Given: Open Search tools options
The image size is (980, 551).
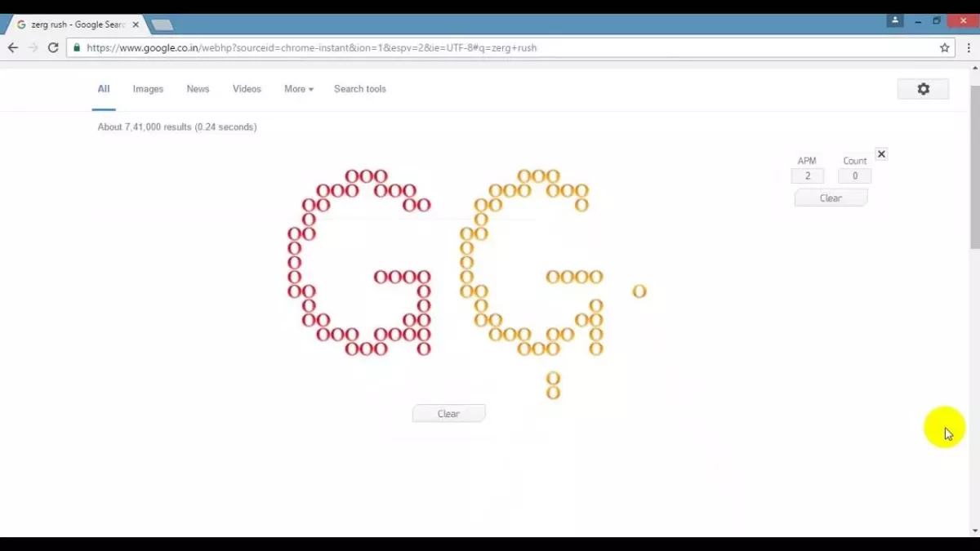Looking at the screenshot, I should coord(360,89).
